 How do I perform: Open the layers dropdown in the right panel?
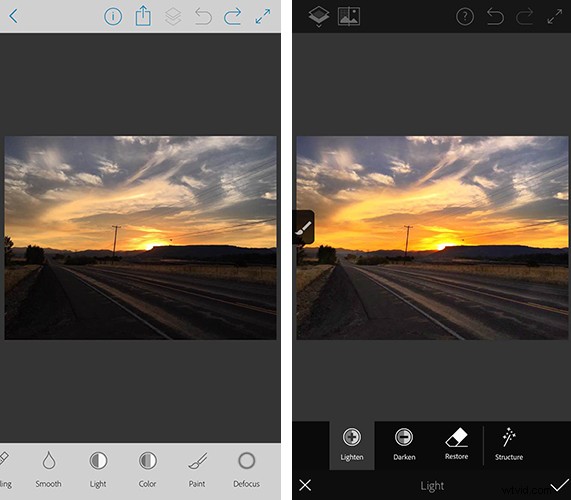319,17
